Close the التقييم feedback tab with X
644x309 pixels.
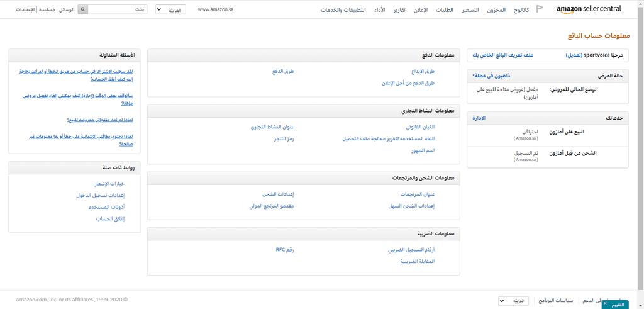point(605,303)
